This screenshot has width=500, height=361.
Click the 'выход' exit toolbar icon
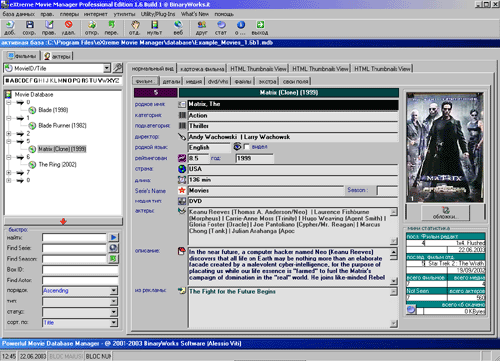260,25
